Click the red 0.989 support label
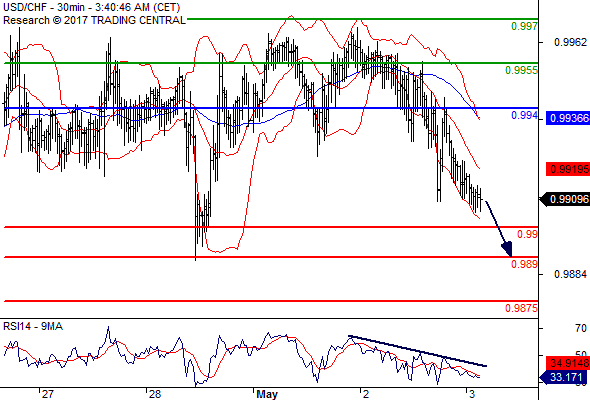The height and width of the screenshot is (400, 590). (x=525, y=264)
